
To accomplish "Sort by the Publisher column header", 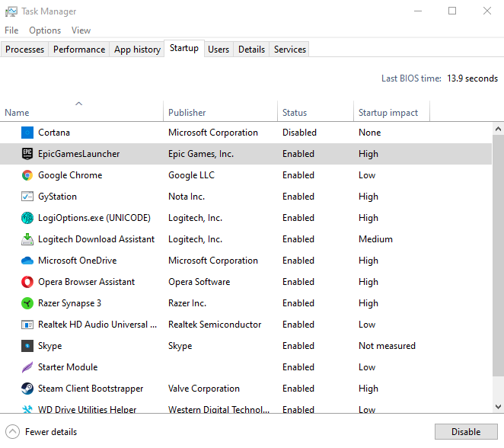I will point(221,111).
